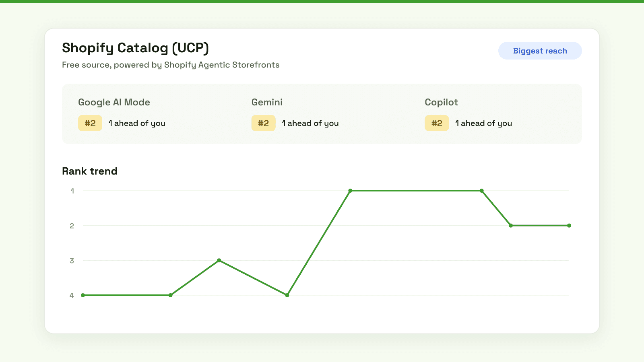Click the first chart point dropping to rank 2
644x362 pixels.
point(511,226)
